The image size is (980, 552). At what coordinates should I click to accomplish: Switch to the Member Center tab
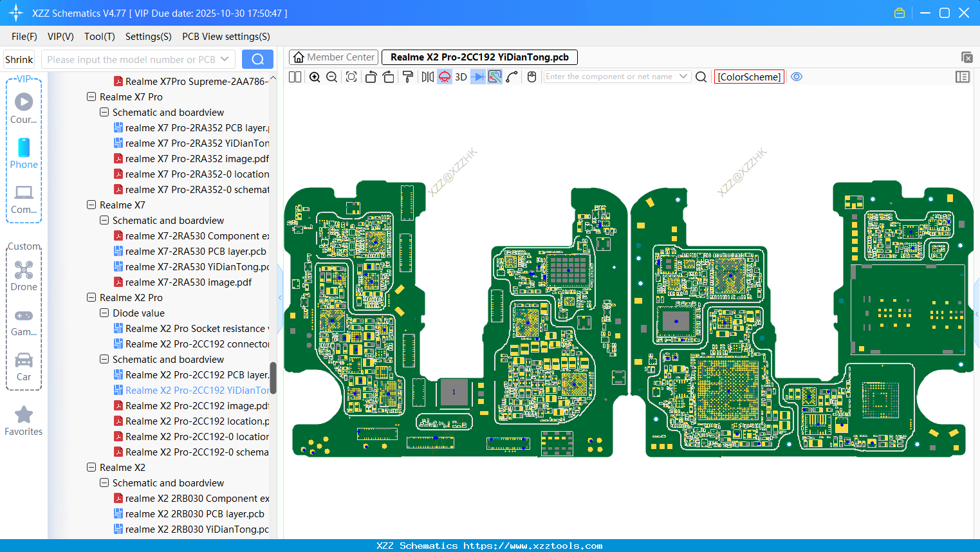(x=334, y=57)
